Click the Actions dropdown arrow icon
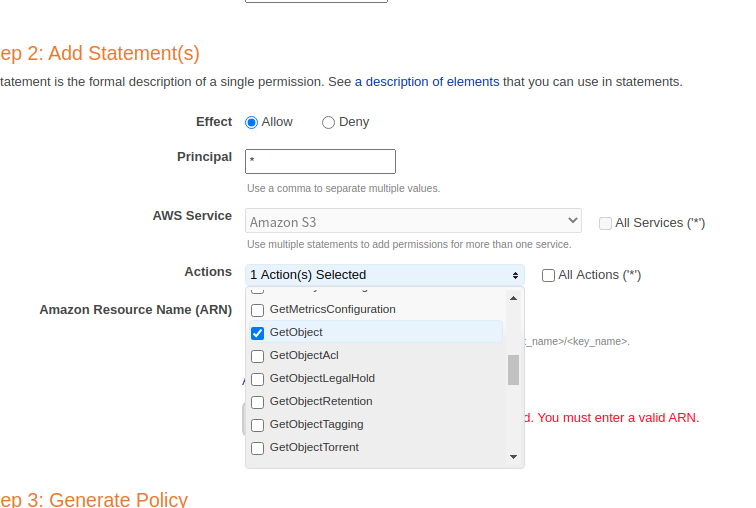The height and width of the screenshot is (508, 756). pyautogui.click(x=516, y=275)
